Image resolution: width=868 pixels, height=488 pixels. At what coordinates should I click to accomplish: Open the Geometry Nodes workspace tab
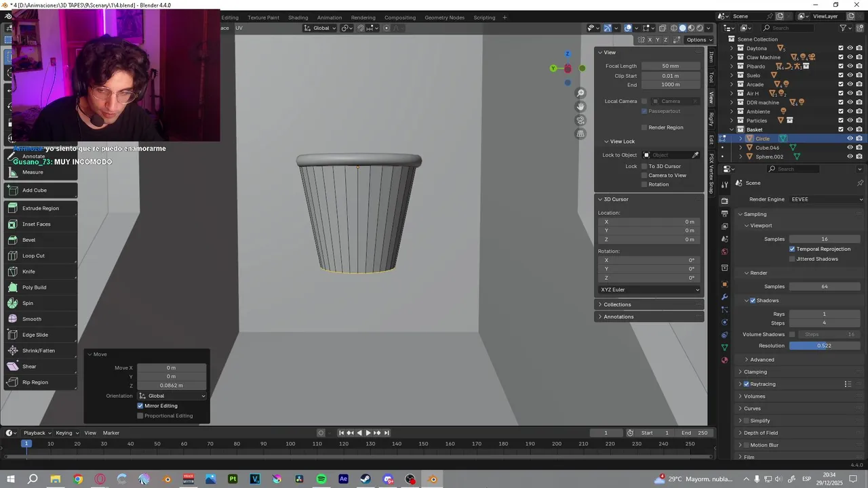tap(444, 18)
